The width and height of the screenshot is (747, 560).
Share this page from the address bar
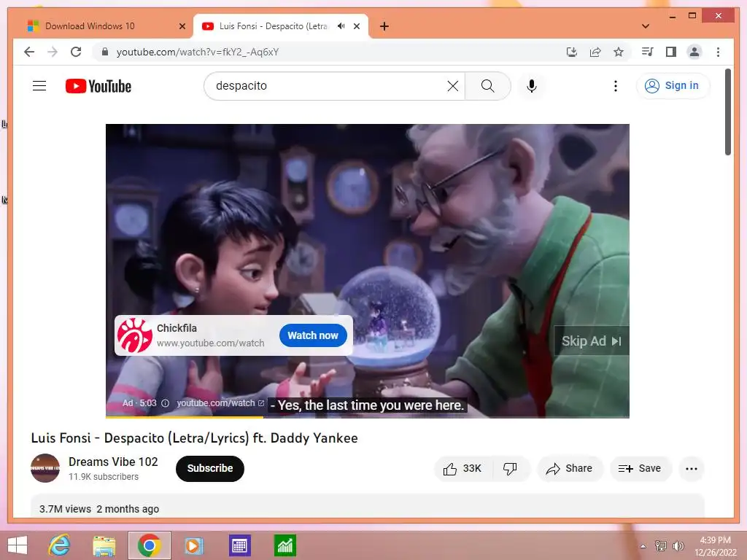595,52
